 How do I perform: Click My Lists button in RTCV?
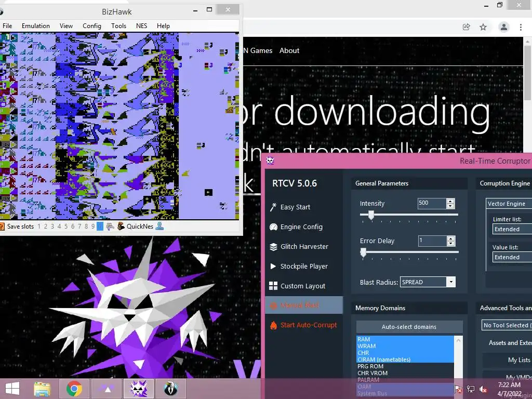click(x=507, y=360)
